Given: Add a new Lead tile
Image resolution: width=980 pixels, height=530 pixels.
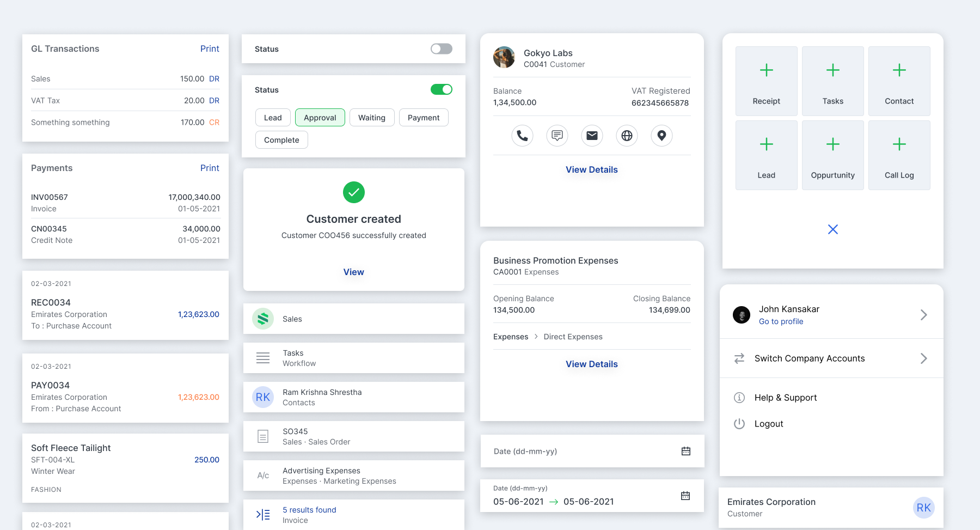Looking at the screenshot, I should [767, 155].
